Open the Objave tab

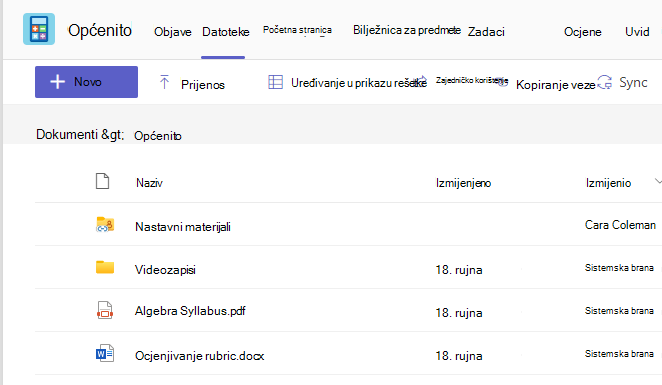pyautogui.click(x=172, y=32)
